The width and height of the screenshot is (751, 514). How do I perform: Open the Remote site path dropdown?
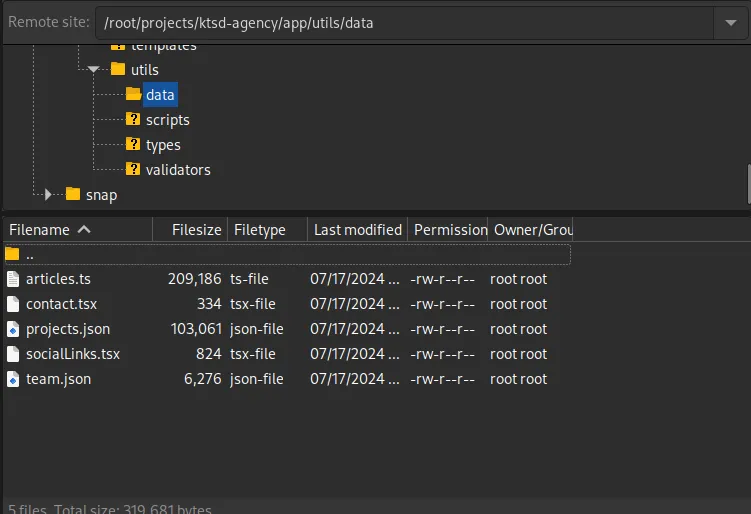[726, 22]
